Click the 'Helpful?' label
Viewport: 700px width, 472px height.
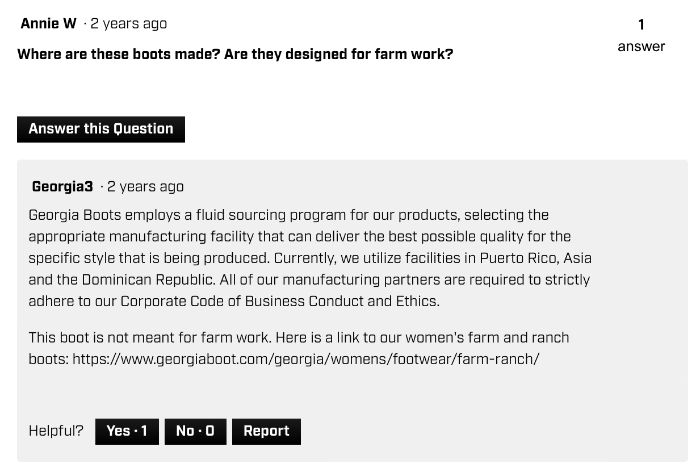[x=56, y=431]
